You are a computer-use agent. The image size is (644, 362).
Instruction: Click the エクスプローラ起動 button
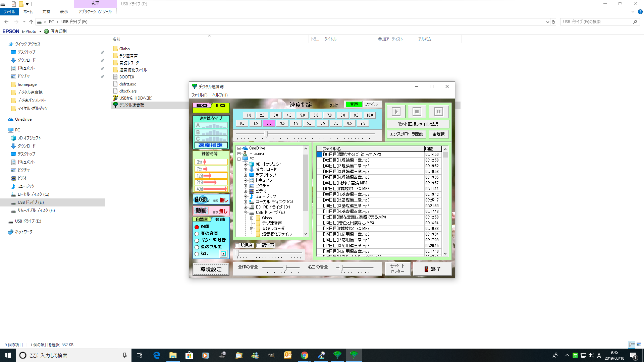click(x=406, y=134)
